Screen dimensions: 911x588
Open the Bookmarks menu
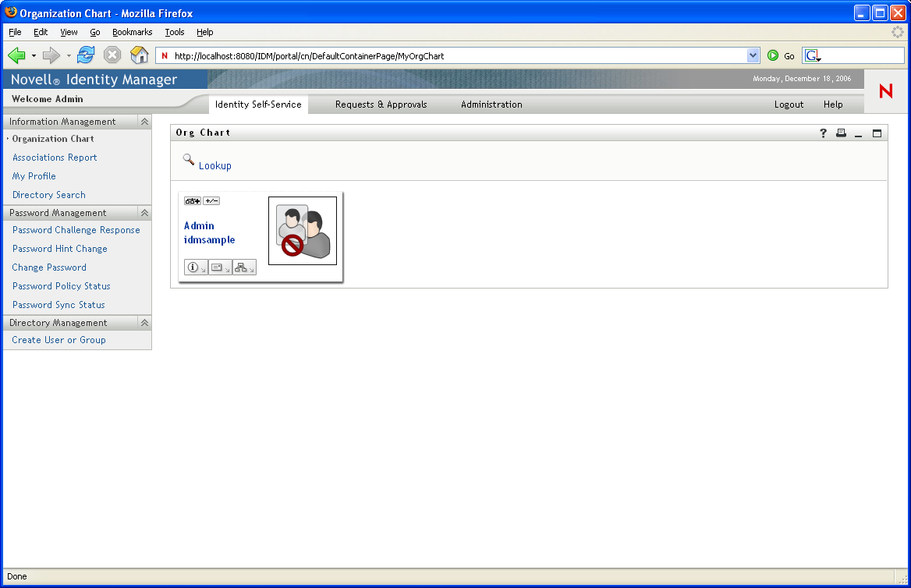[x=133, y=32]
